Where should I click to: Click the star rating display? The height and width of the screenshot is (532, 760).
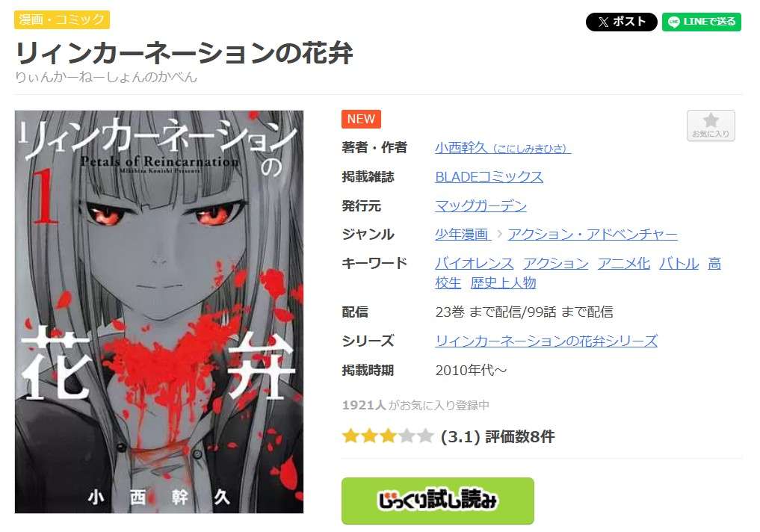[388, 436]
